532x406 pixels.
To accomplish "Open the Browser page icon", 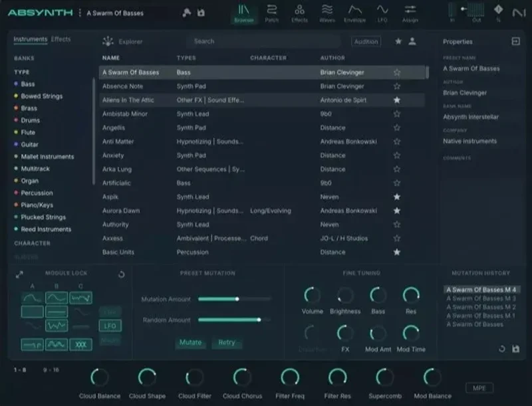I will tap(243, 13).
